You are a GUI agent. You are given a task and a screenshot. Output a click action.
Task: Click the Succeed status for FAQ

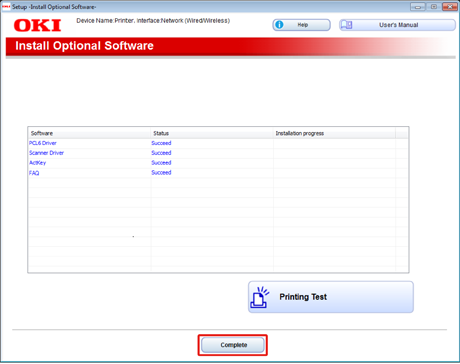point(161,172)
